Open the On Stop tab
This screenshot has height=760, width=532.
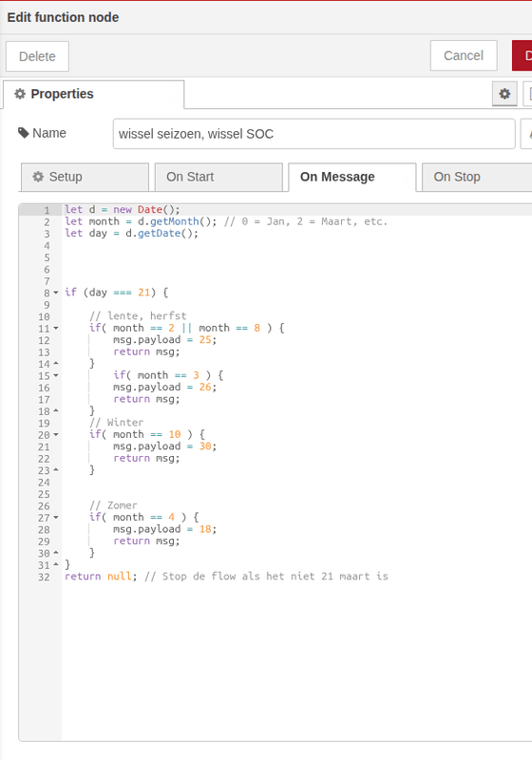[477, 177]
